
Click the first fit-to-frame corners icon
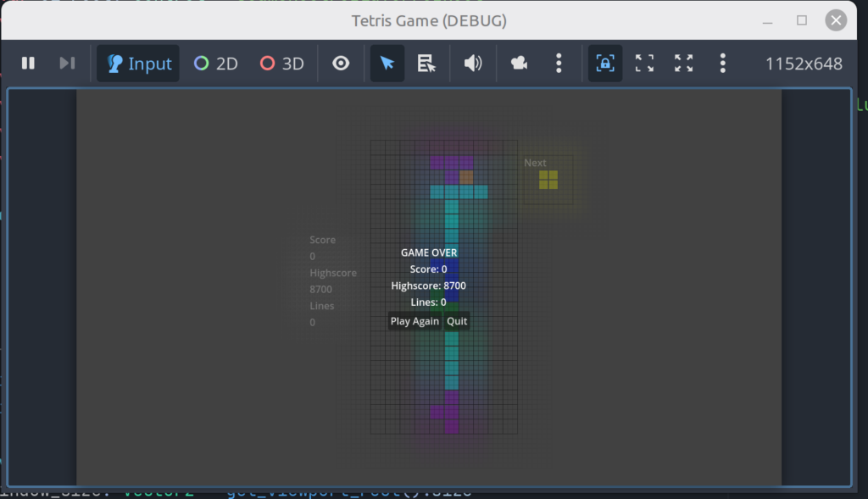644,64
